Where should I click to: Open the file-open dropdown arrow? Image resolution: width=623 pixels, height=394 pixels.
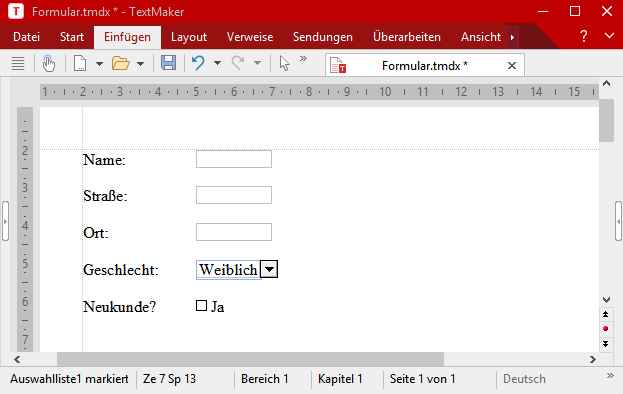[140, 64]
